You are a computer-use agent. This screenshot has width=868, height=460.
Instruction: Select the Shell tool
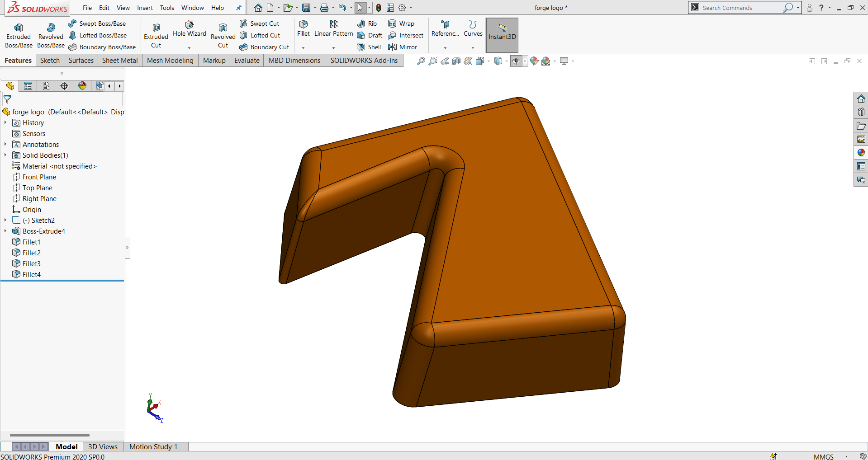[x=369, y=47]
